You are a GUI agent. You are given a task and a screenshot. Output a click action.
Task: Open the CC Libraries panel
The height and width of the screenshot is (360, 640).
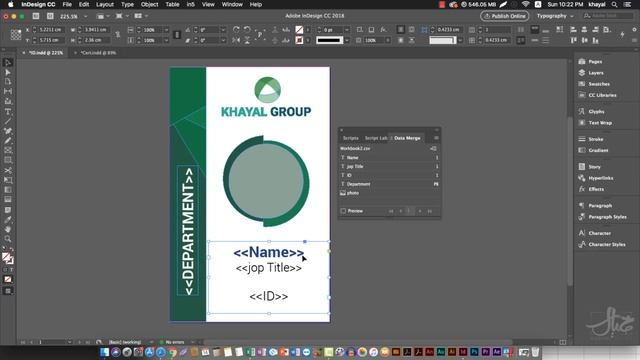[598, 95]
